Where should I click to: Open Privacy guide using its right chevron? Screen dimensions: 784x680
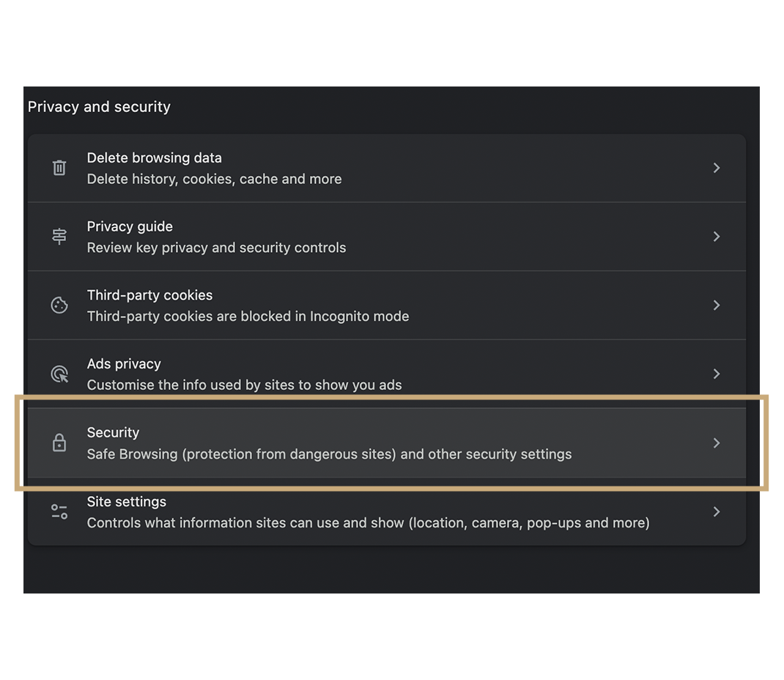click(717, 237)
